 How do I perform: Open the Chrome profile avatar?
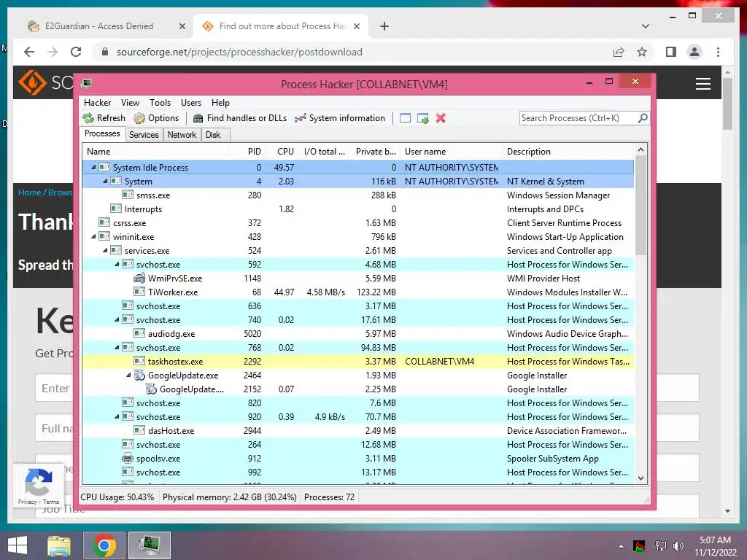tap(694, 52)
